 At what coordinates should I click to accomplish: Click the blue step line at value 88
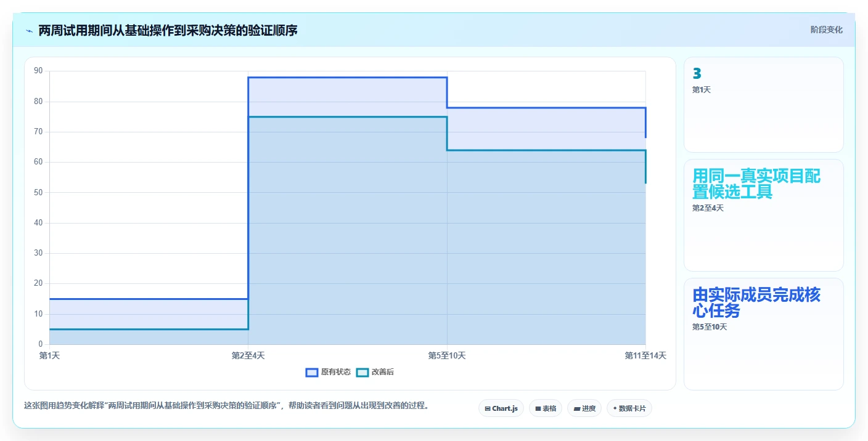pos(347,78)
